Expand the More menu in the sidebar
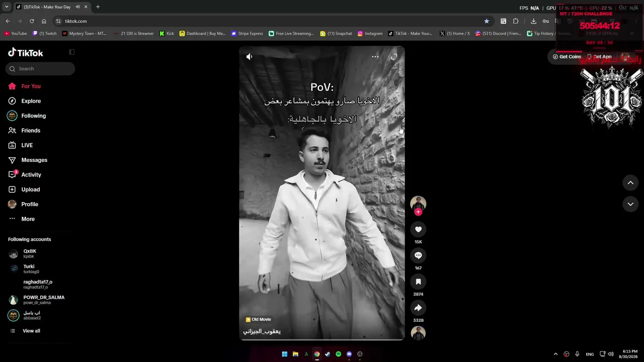This screenshot has height=362, width=644. click(22, 219)
